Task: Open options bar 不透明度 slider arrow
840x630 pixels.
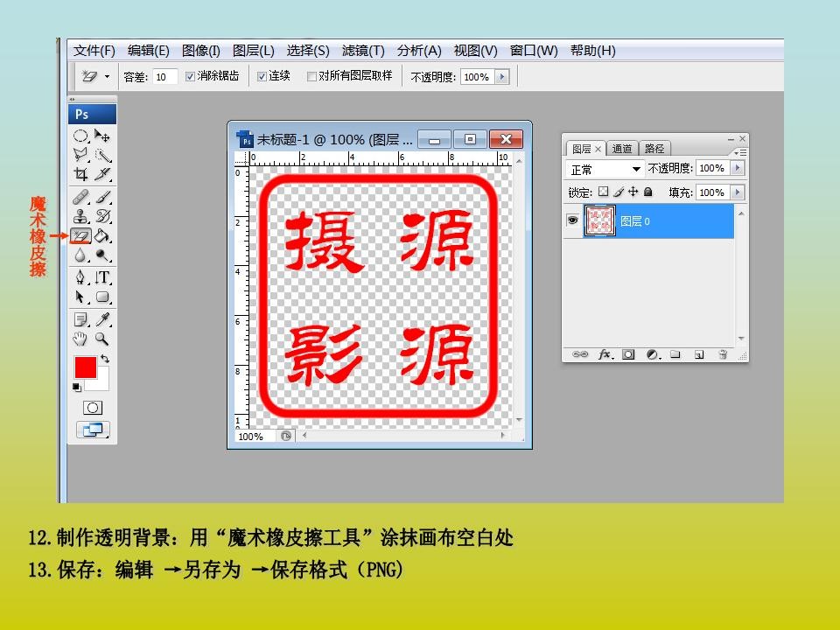Action: (x=502, y=77)
